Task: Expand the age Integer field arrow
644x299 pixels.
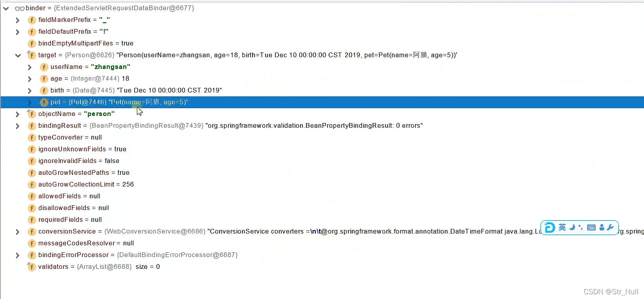Action: pos(30,79)
